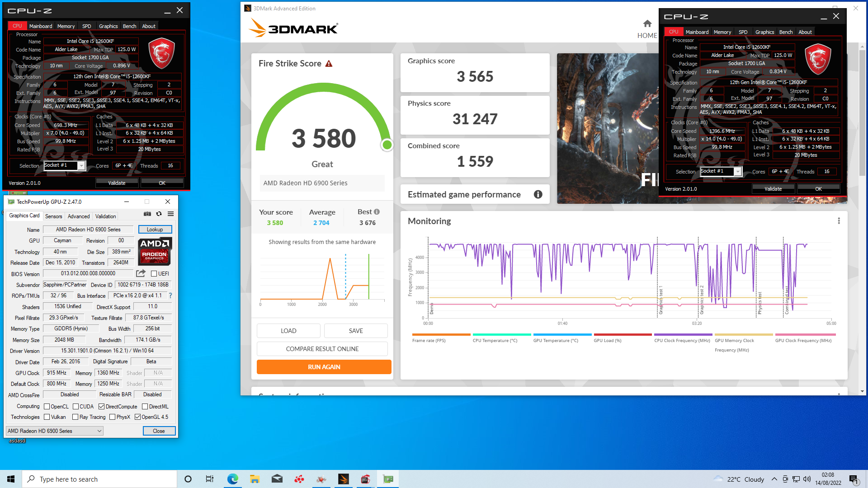
Task: Click Validate in the left CPU-Z window
Action: [117, 183]
